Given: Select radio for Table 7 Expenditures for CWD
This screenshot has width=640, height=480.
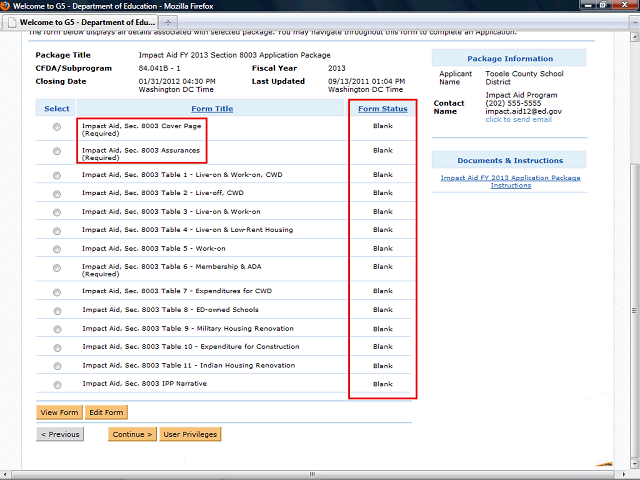Looking at the screenshot, I should pyautogui.click(x=57, y=292).
